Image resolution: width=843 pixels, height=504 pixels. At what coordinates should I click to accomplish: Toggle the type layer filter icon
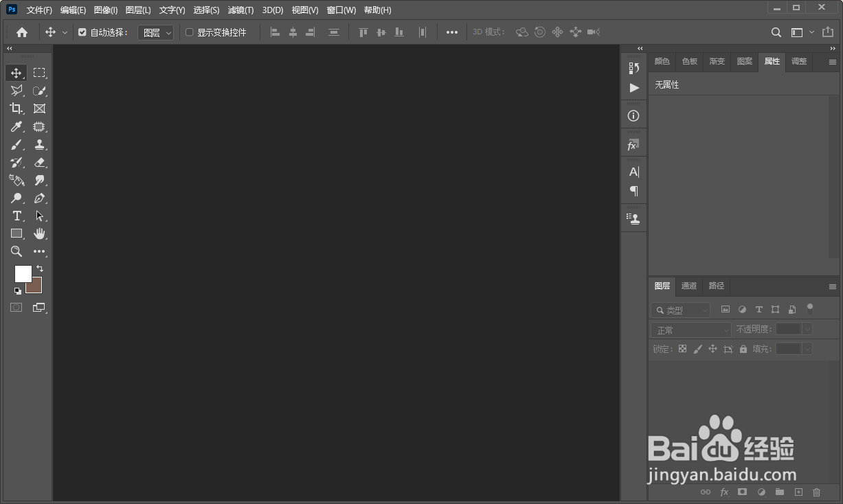tap(758, 310)
